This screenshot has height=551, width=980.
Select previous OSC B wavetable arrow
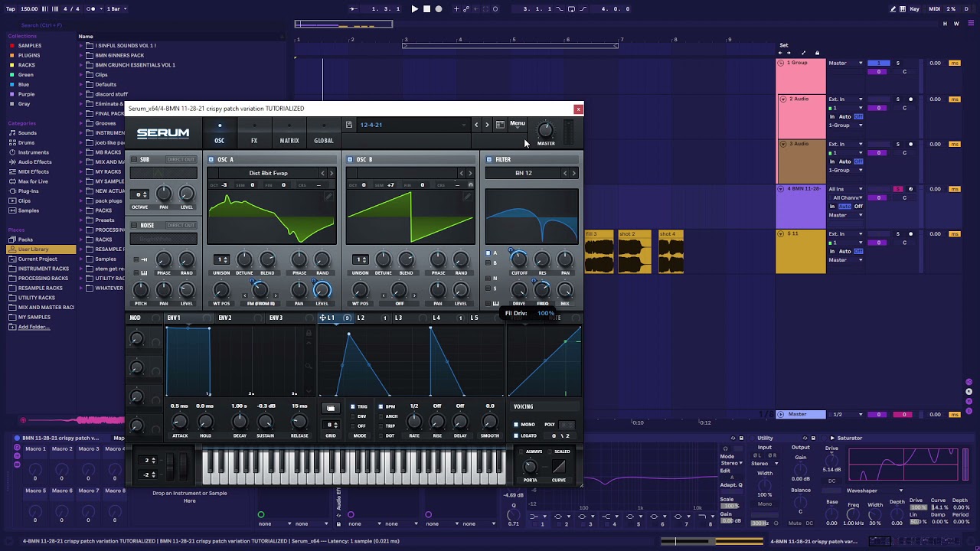tap(462, 173)
